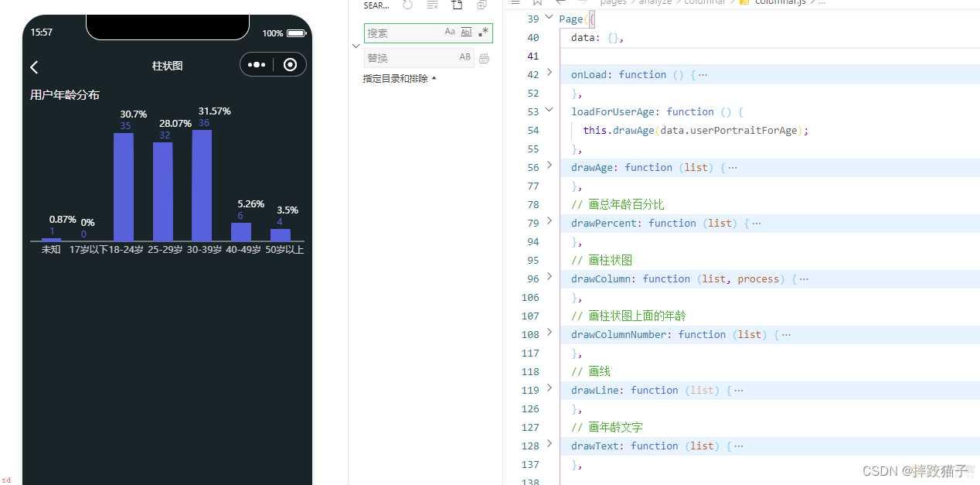Click the 15:57 time in simulator status bar

(x=42, y=32)
